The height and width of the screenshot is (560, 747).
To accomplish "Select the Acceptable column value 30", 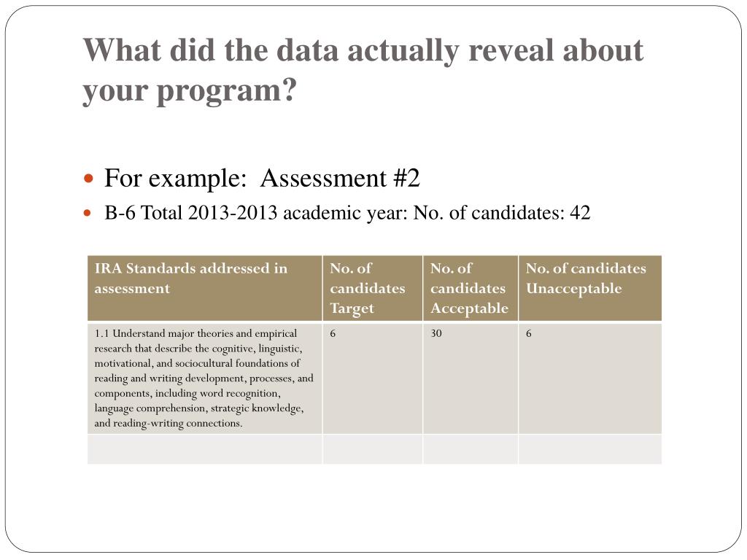I will (436, 333).
